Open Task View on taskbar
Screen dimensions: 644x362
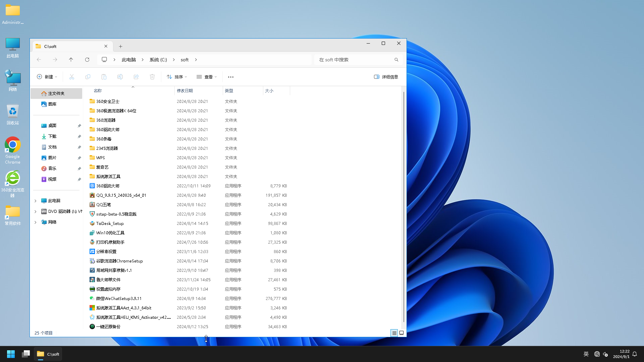point(26,354)
